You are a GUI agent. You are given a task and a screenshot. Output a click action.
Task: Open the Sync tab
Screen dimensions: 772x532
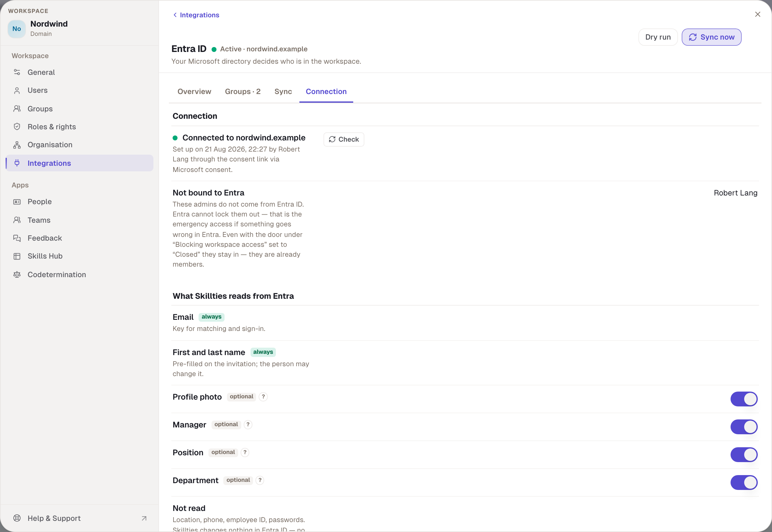pos(283,92)
